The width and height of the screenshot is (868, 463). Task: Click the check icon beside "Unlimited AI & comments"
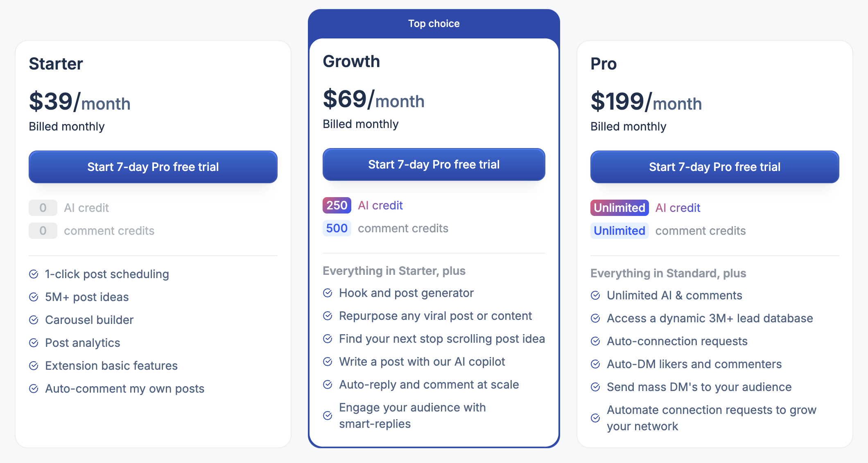coord(596,295)
